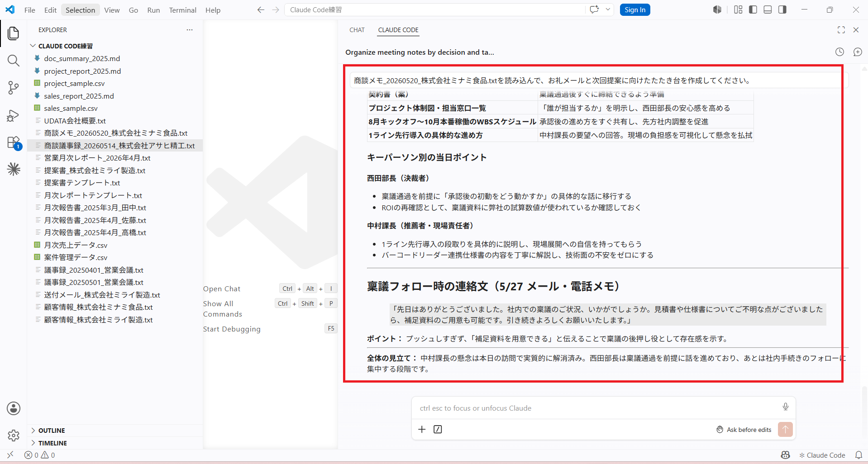
Task: Open errors and warnings in status bar
Action: pos(40,455)
